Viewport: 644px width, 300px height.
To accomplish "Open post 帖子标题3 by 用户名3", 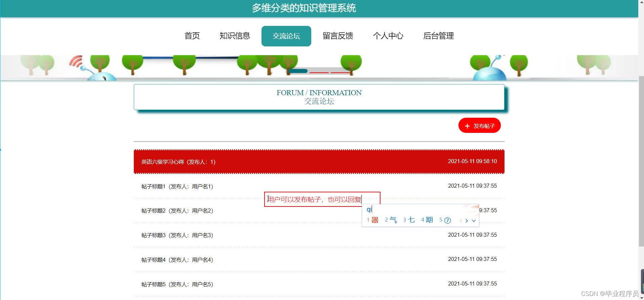I will pos(319,235).
